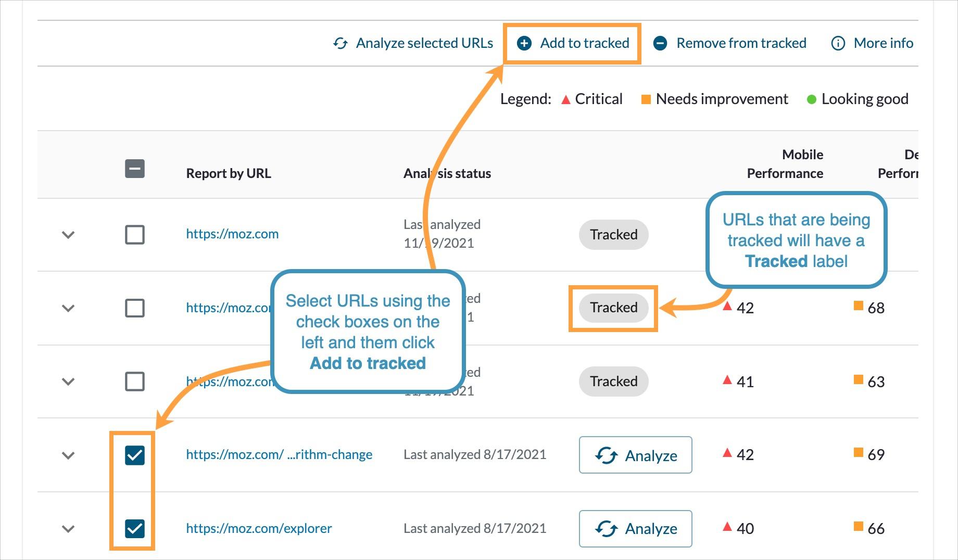Image resolution: width=958 pixels, height=560 pixels.
Task: Click the refresh icon inside the explorer row's Analyze button
Action: [606, 529]
